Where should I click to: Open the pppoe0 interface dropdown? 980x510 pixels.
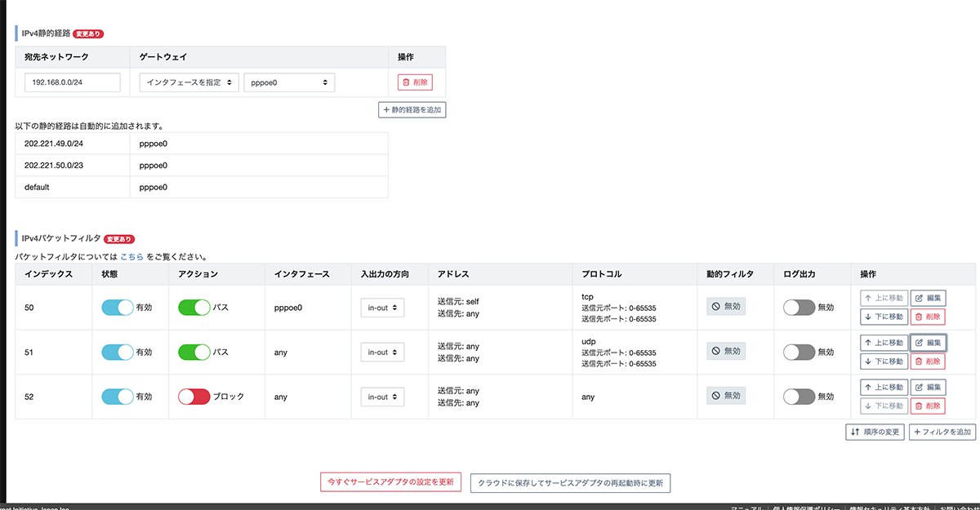click(289, 82)
